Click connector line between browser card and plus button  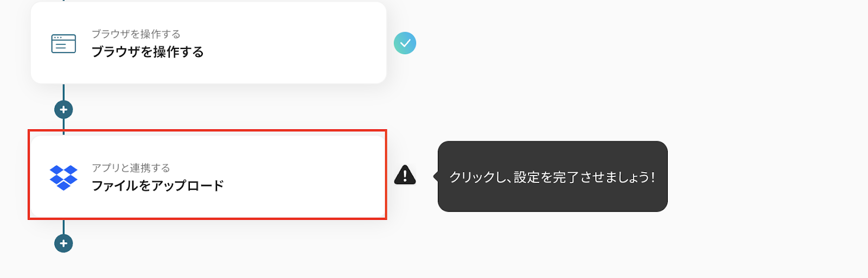point(63,92)
